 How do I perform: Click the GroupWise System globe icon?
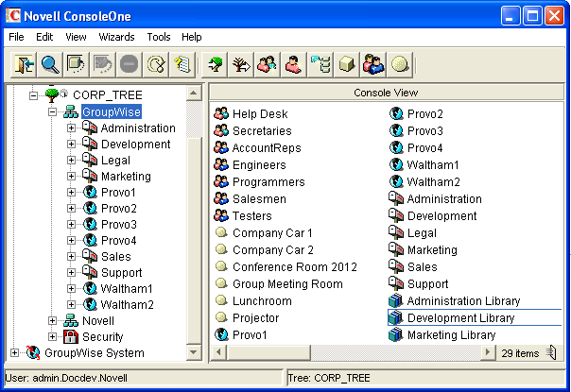coord(33,352)
